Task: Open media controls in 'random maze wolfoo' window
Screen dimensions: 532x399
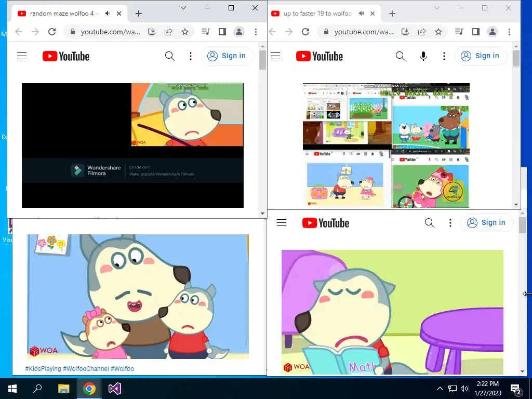Action: (206, 32)
